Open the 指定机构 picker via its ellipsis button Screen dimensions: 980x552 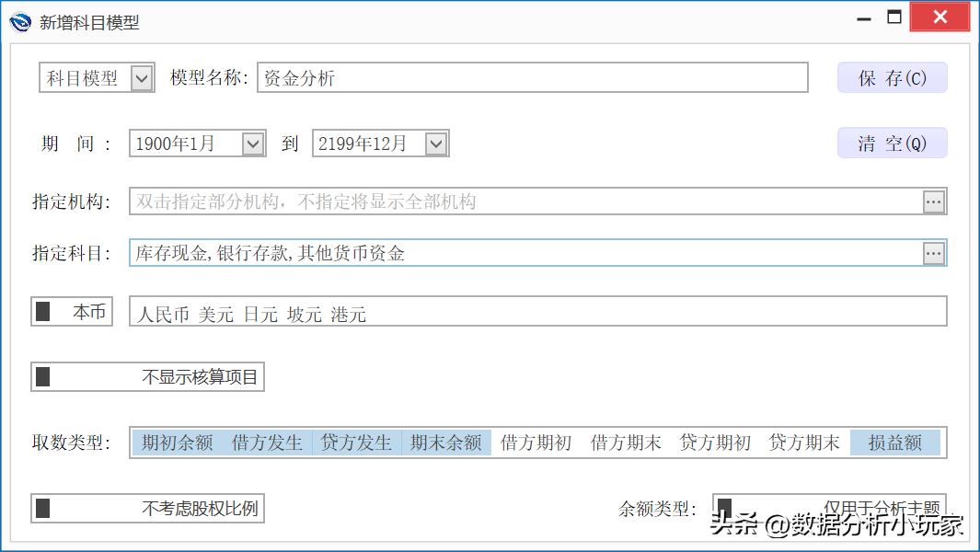935,201
